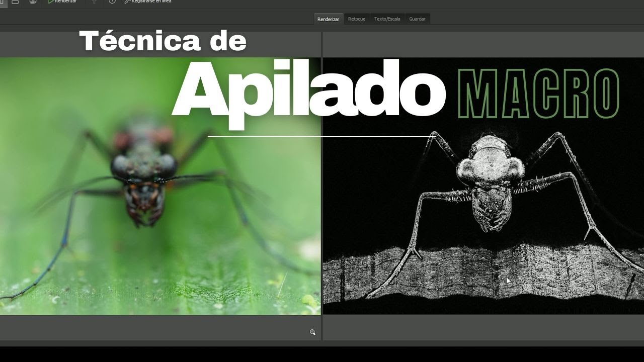
Task: Switch to the Renderizar tab
Action: tap(329, 19)
